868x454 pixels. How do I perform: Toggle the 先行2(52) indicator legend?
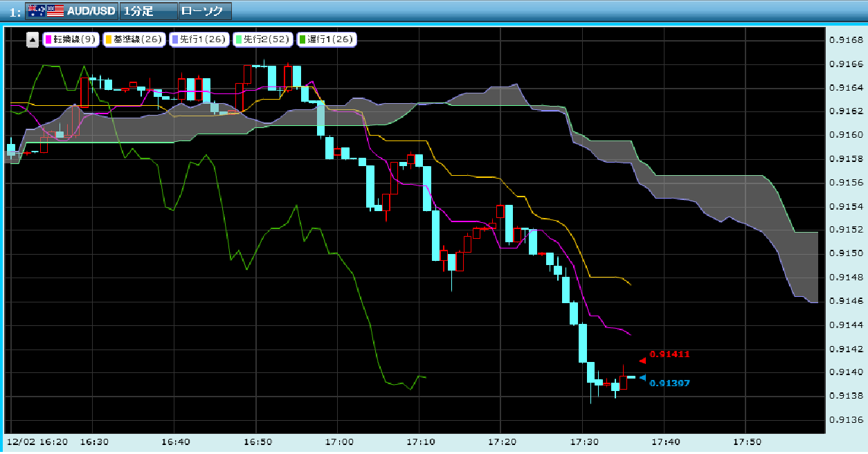tap(262, 40)
